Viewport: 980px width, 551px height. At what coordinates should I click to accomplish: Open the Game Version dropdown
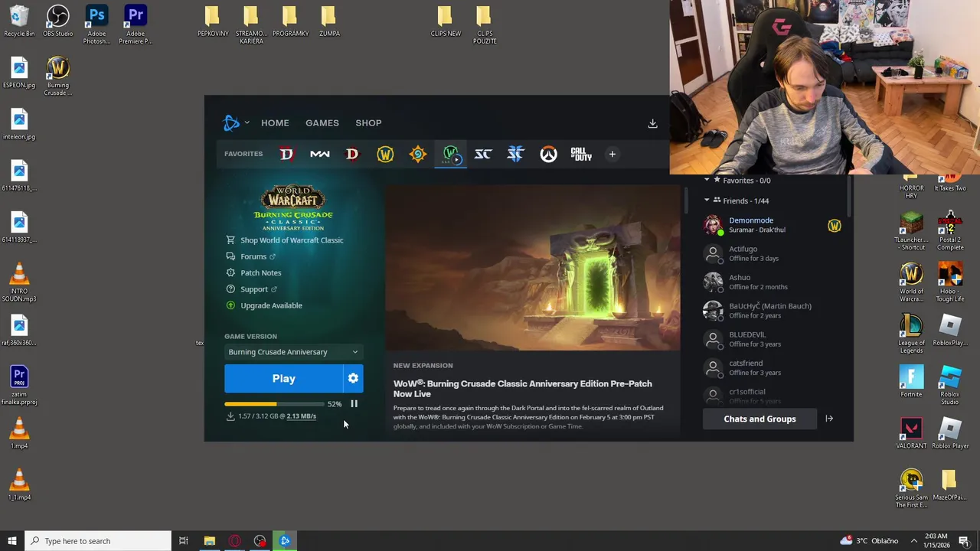(x=292, y=352)
